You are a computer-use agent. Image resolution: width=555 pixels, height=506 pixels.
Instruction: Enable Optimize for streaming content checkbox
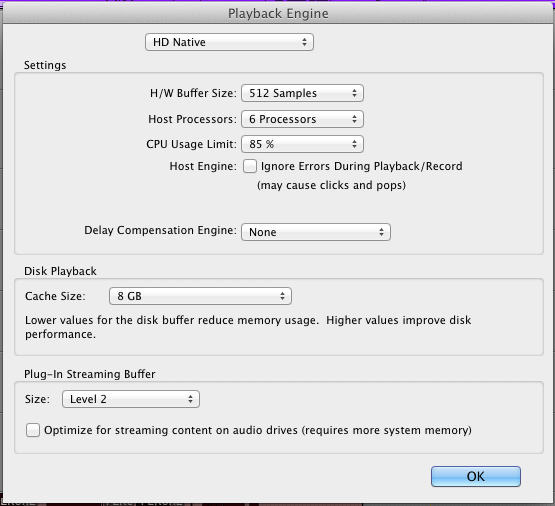(x=33, y=430)
